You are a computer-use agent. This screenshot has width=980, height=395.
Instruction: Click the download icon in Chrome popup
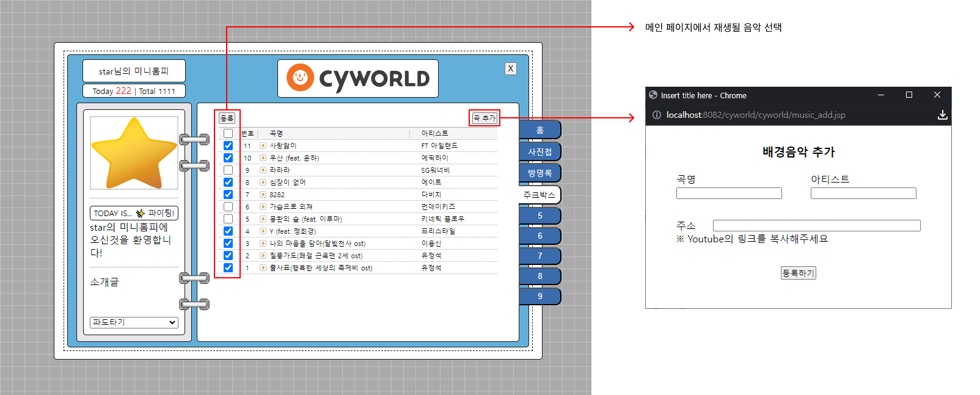[x=942, y=115]
